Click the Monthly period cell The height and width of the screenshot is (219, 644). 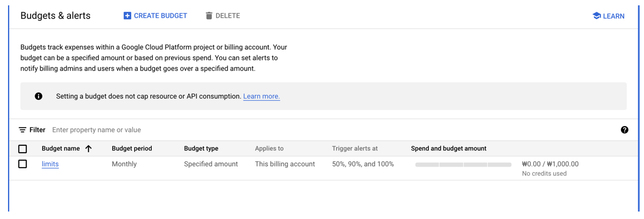124,164
